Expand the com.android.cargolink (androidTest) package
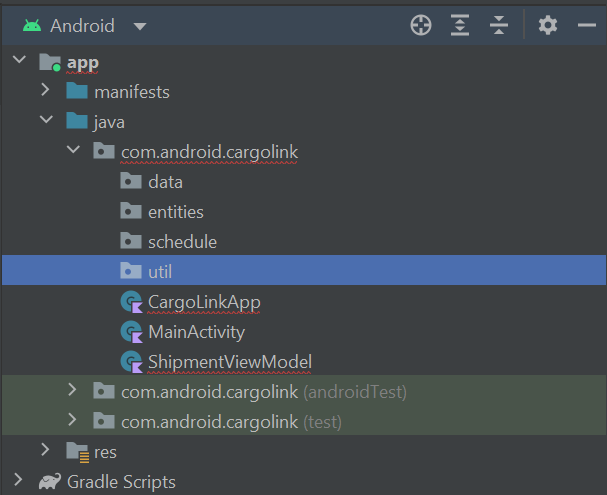 [x=72, y=389]
